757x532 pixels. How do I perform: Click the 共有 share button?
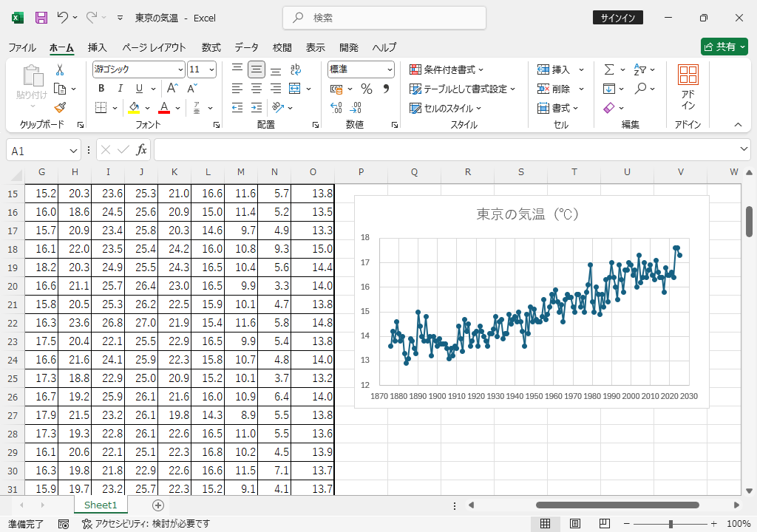pos(724,47)
